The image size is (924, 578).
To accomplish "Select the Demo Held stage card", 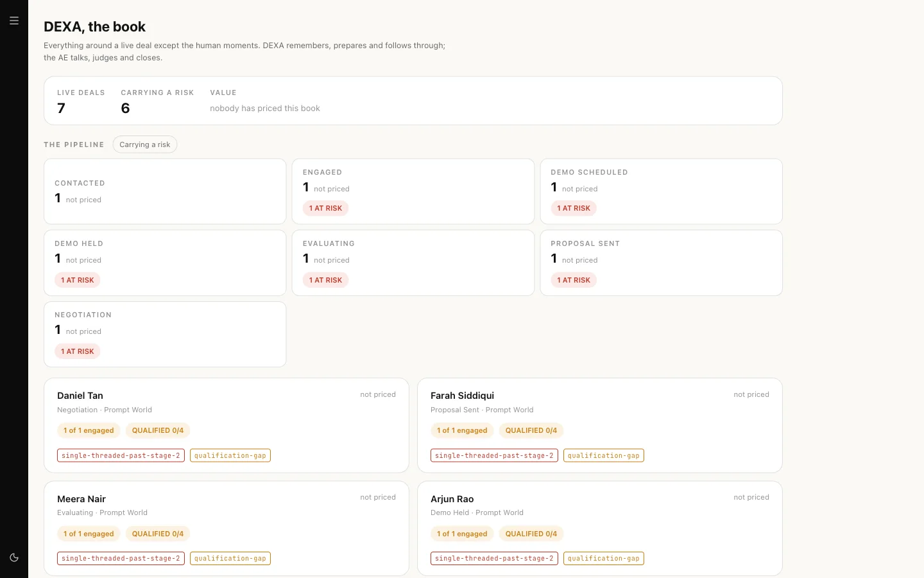I will (165, 263).
